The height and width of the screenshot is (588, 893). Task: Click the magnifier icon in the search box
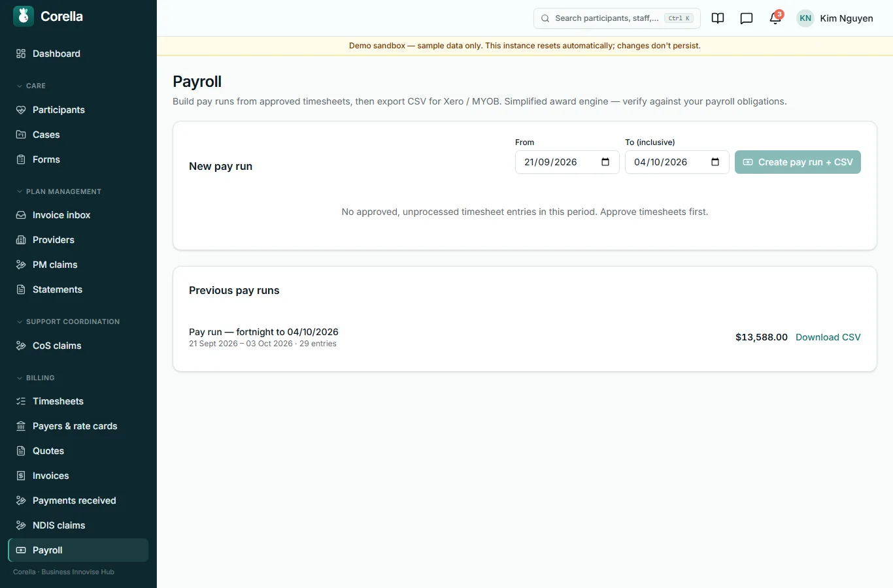click(x=545, y=18)
